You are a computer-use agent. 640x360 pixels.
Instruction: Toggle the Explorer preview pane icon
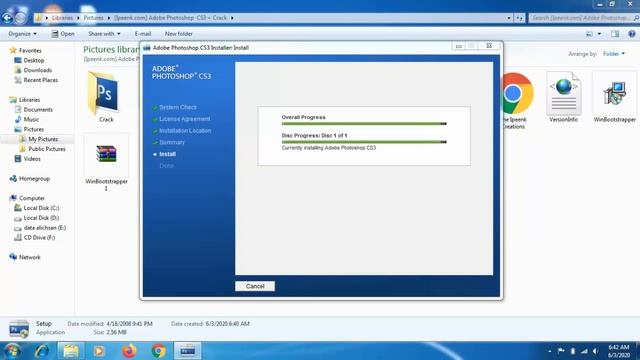[615, 34]
